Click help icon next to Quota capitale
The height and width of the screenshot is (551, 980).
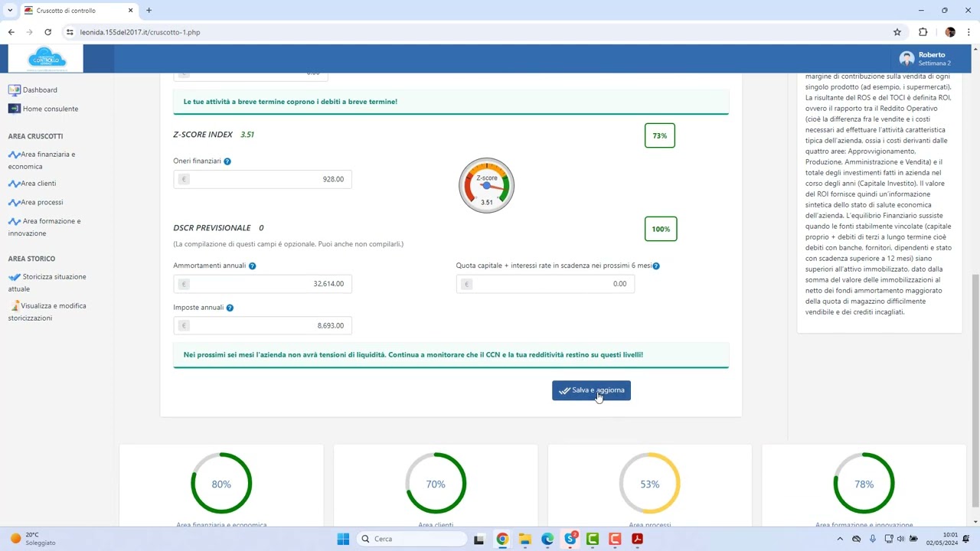click(x=656, y=266)
